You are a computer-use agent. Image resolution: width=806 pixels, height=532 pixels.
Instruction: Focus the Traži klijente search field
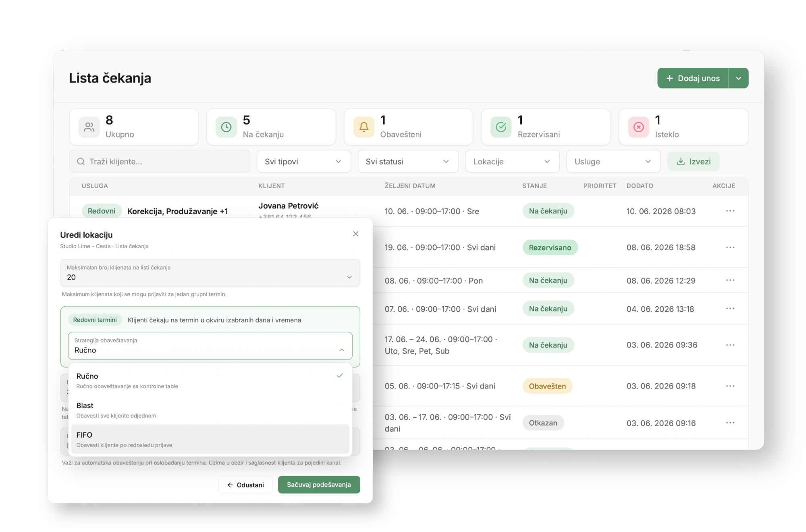(x=160, y=161)
